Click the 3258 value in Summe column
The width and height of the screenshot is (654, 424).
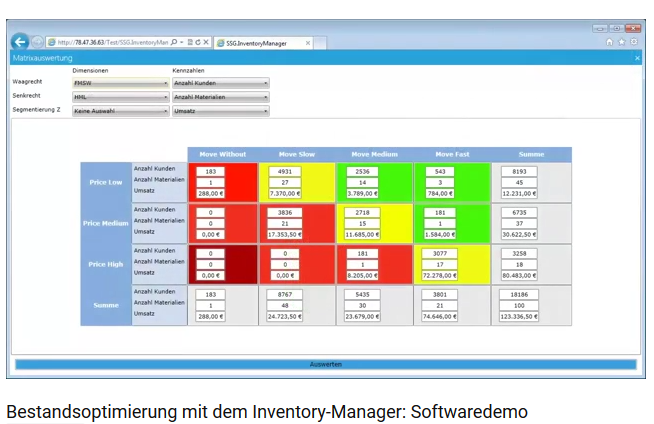coord(519,253)
